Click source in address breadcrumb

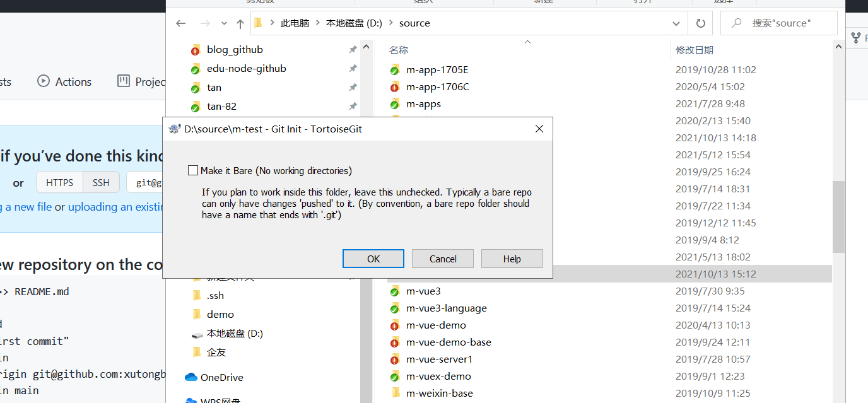[414, 23]
